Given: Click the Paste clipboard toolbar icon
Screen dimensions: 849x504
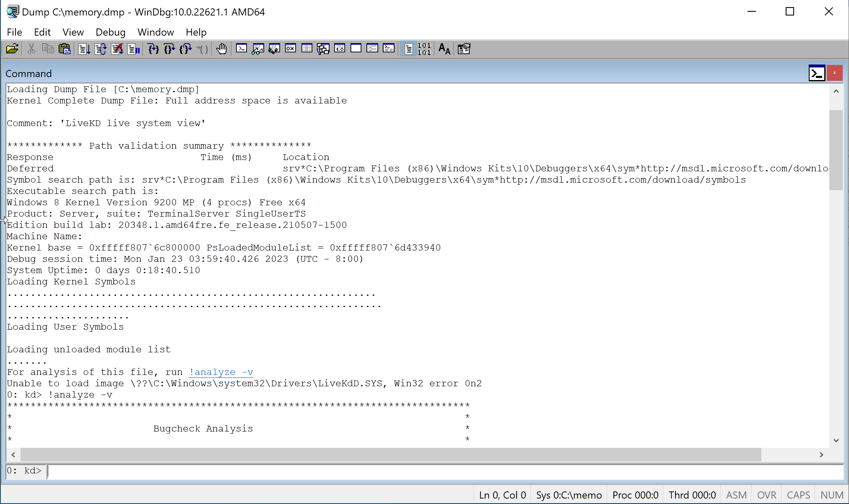Looking at the screenshot, I should coord(65,49).
